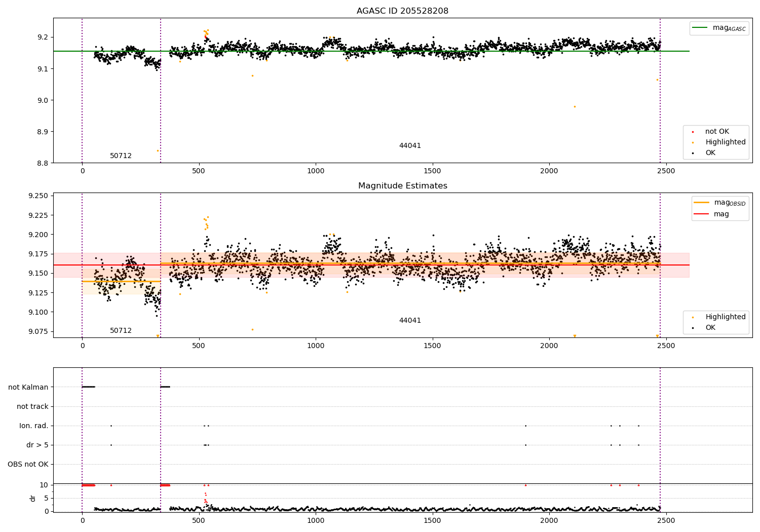Click y-axis tick '9.2' in top plot
The height and width of the screenshot is (532, 760).
(x=43, y=37)
